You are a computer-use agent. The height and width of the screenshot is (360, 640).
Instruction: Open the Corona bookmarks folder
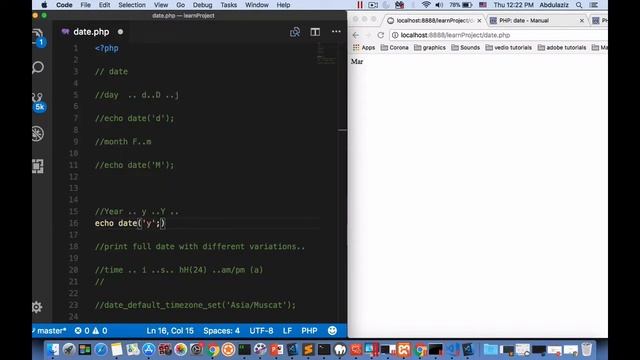[394, 47]
